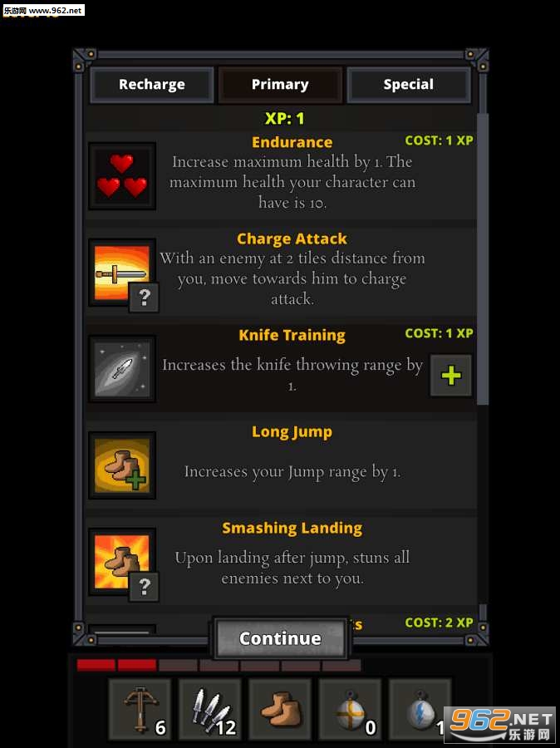
Task: Switch to the Special tab
Action: tap(409, 85)
